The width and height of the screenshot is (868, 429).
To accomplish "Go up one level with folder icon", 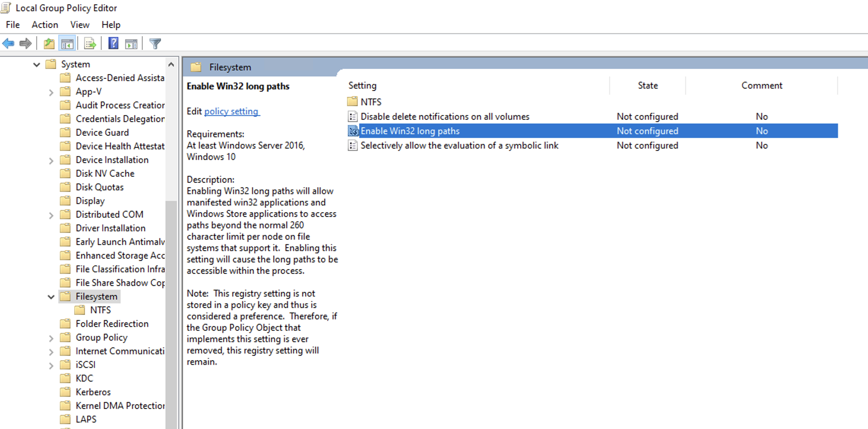I will [x=49, y=44].
